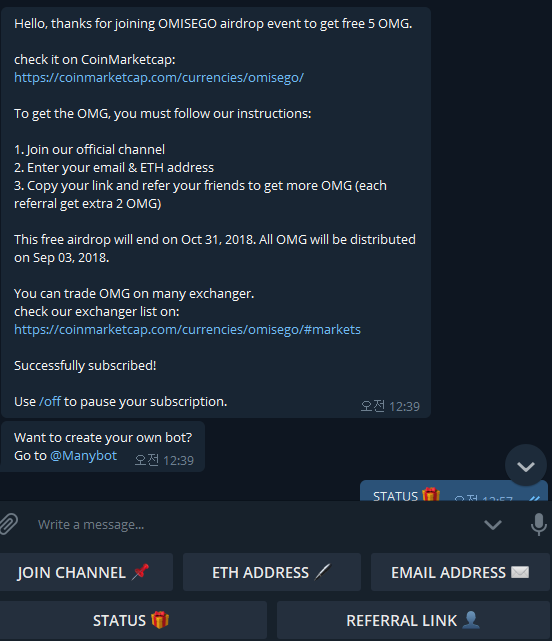Screen dimensions: 552x641
Task: Open the @Manybot mention link
Action: [83, 455]
